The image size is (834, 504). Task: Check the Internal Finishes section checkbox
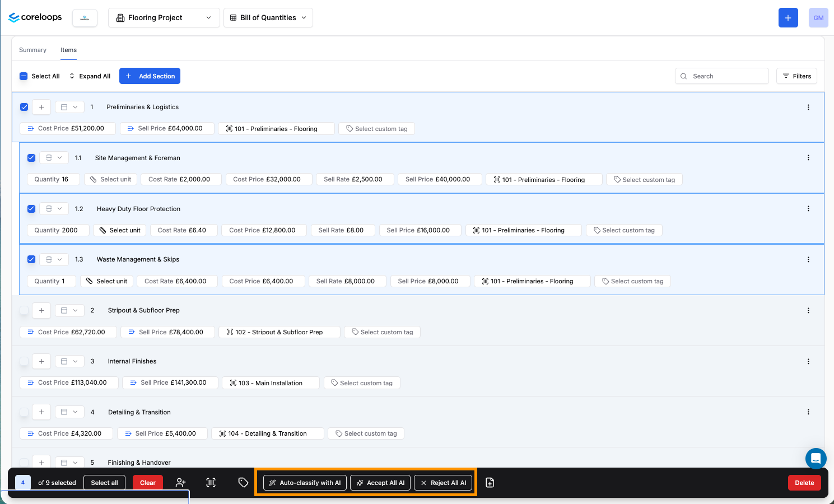tap(24, 361)
